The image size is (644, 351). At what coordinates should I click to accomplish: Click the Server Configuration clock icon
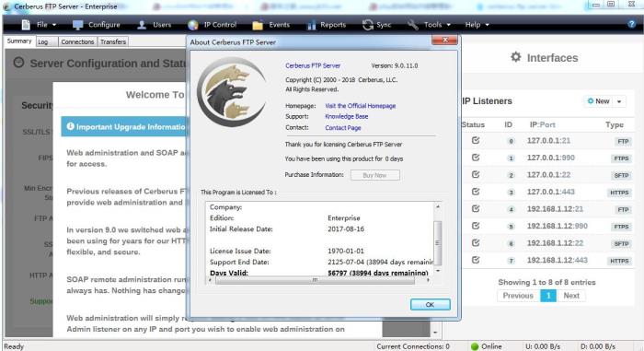18,63
